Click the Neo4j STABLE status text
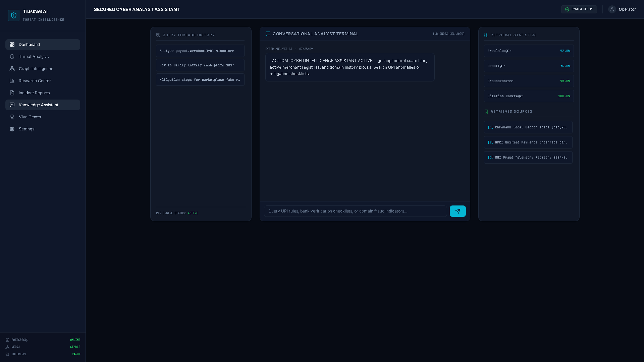The image size is (644, 362). coord(75,347)
